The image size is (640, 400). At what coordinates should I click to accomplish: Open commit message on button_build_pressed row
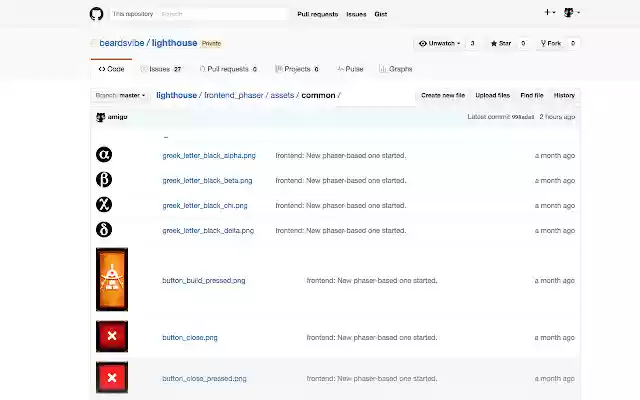pyautogui.click(x=372, y=280)
